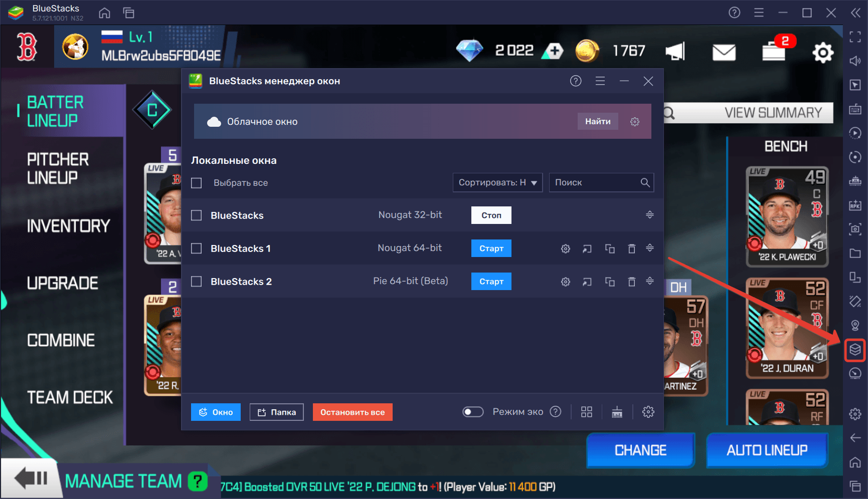
Task: Check the Выбрать все checkbox
Action: [x=197, y=183]
